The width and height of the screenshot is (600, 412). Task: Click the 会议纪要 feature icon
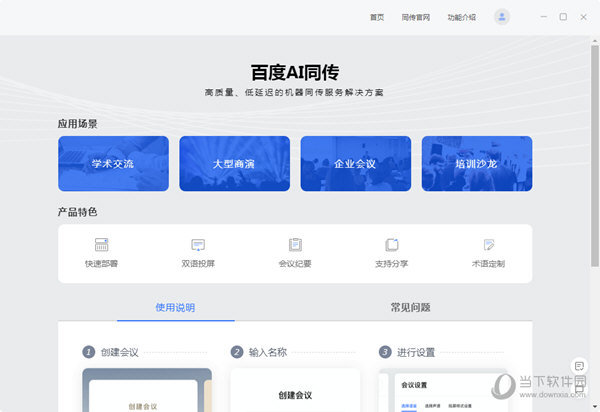click(x=295, y=245)
